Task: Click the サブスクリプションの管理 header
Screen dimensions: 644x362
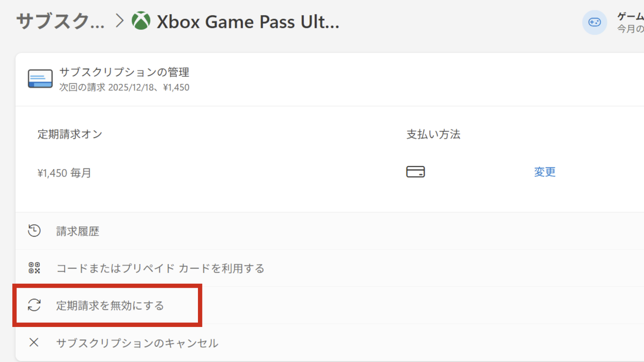Action: coord(124,72)
